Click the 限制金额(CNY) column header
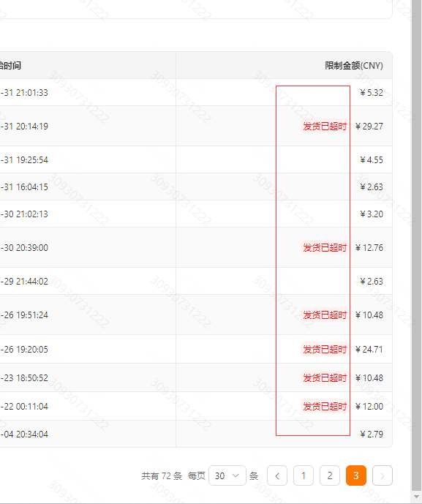This screenshot has height=504, width=422. (354, 66)
